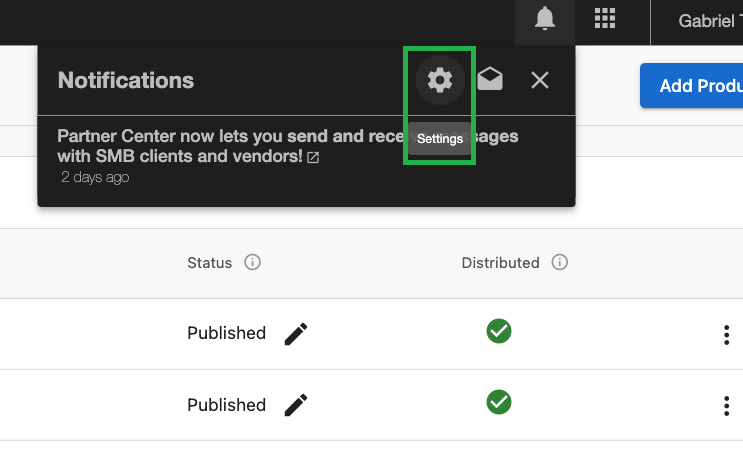Screen dimensions: 743x451
Task: Open the more options menu for the first row
Action: coord(726,335)
